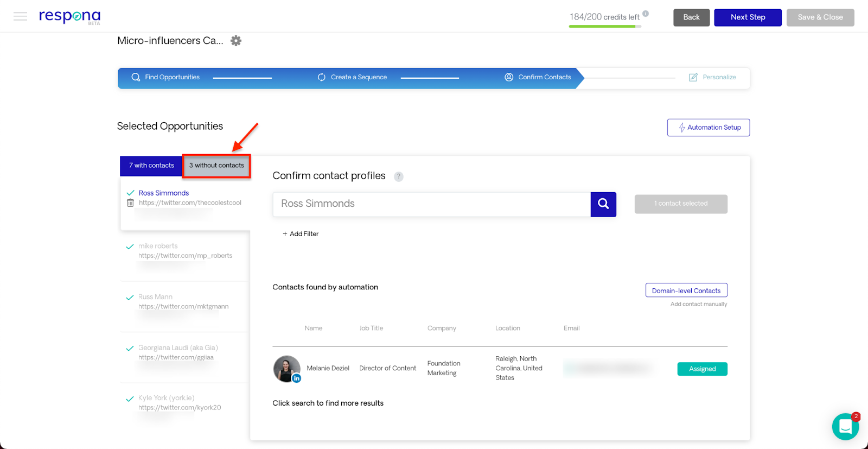
Task: Click Save & Close button
Action: coord(820,17)
